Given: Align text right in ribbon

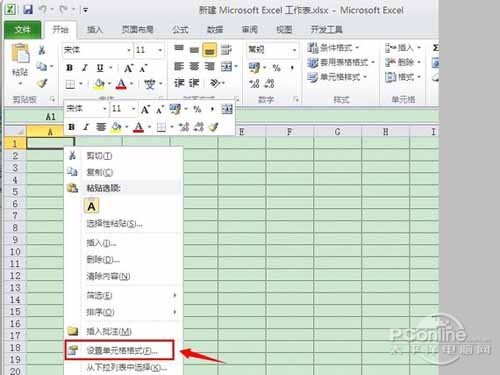Looking at the screenshot, I should (209, 66).
